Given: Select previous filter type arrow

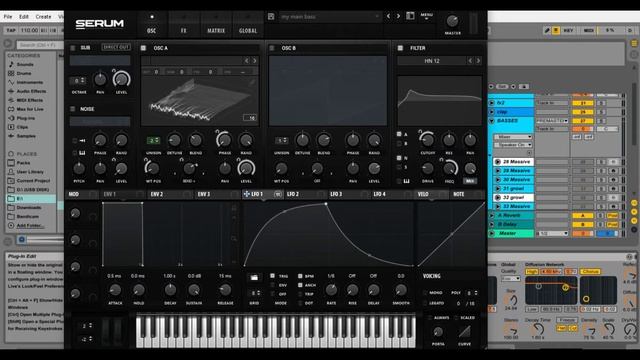Looking at the screenshot, I should (x=470, y=61).
